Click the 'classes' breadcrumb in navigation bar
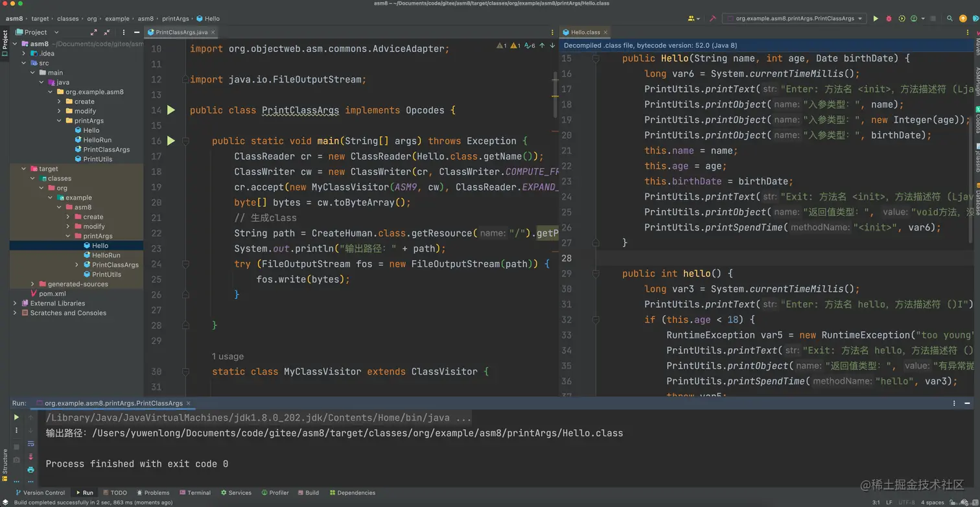Viewport: 980px width, 507px height. 68,19
